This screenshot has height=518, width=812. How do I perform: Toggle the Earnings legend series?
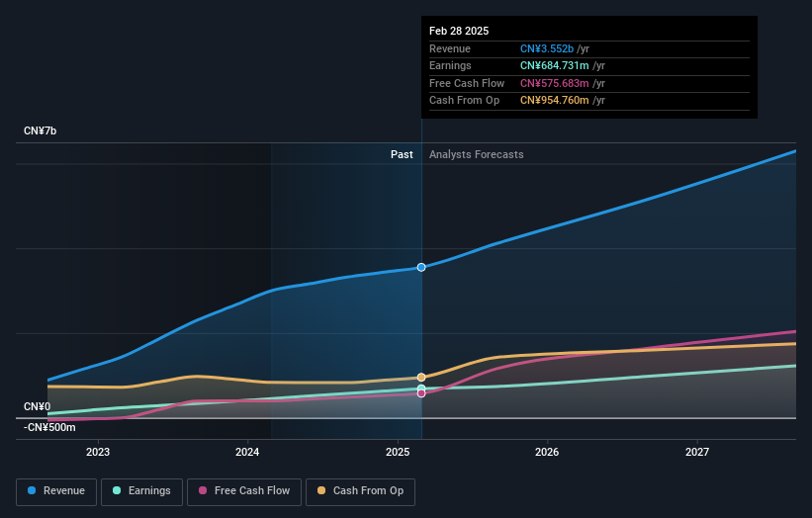tap(141, 491)
